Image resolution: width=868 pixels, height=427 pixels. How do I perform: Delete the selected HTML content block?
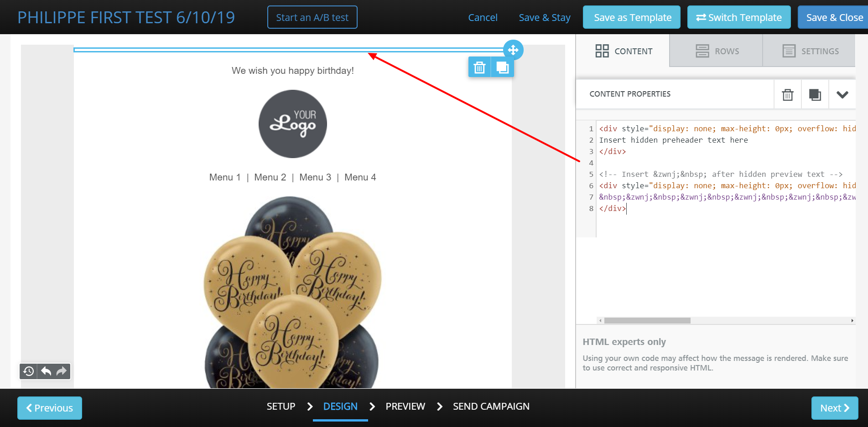point(479,67)
